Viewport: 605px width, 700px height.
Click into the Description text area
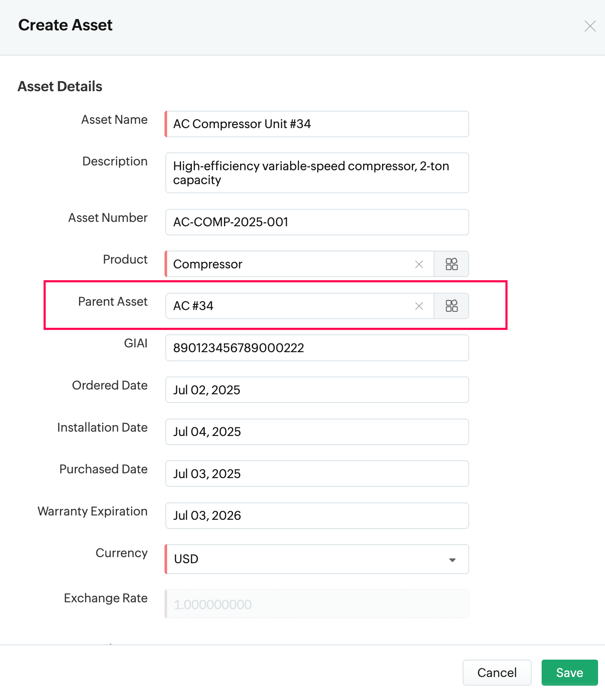click(317, 173)
